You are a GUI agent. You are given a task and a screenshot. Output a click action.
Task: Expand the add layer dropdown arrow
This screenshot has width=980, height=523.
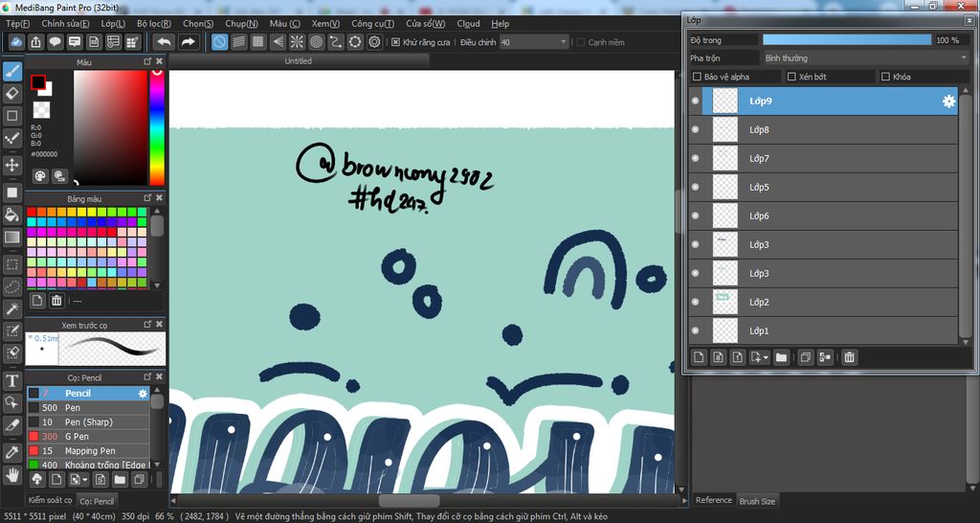point(767,358)
